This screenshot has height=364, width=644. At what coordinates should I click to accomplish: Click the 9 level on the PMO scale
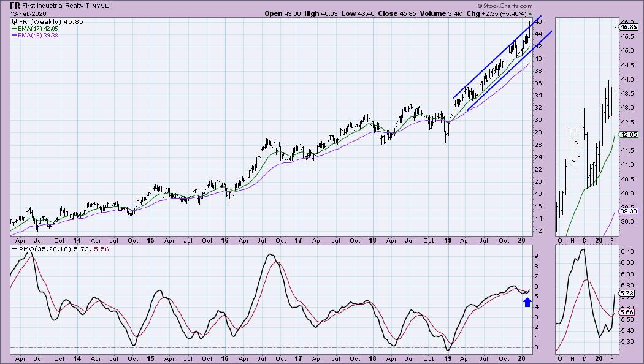[x=537, y=256]
